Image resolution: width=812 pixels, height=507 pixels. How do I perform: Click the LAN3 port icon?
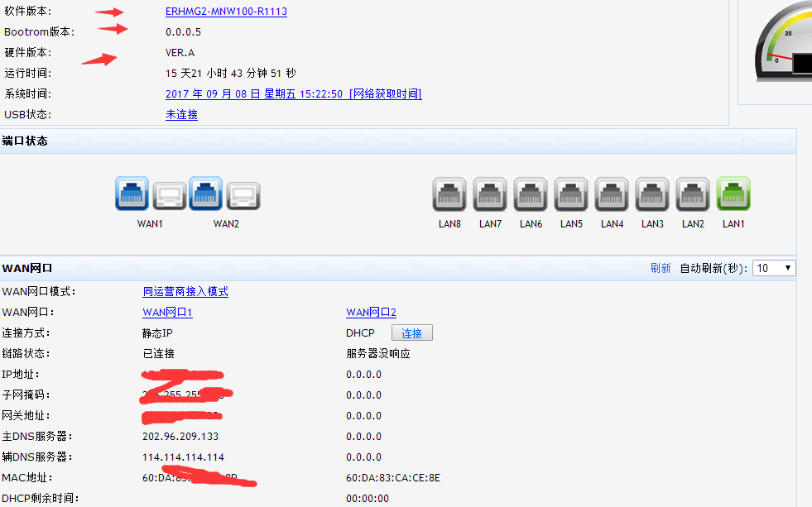pyautogui.click(x=652, y=194)
